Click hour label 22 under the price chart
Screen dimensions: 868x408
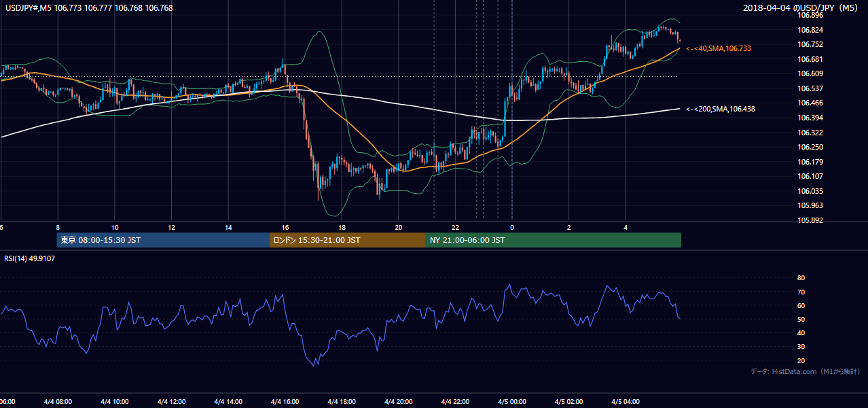pyautogui.click(x=455, y=228)
